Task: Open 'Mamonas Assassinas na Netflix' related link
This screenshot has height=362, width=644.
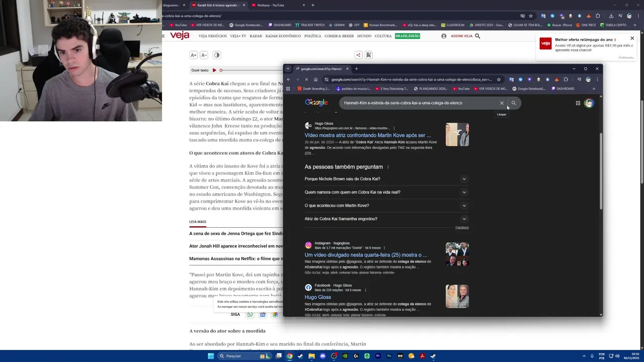Action: pyautogui.click(x=236, y=259)
